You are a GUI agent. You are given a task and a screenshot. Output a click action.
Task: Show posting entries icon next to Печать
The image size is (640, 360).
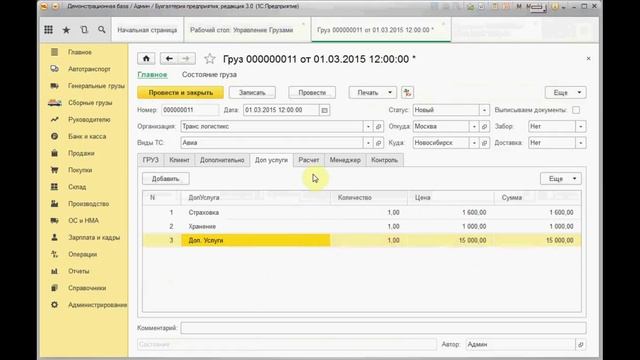tap(407, 93)
